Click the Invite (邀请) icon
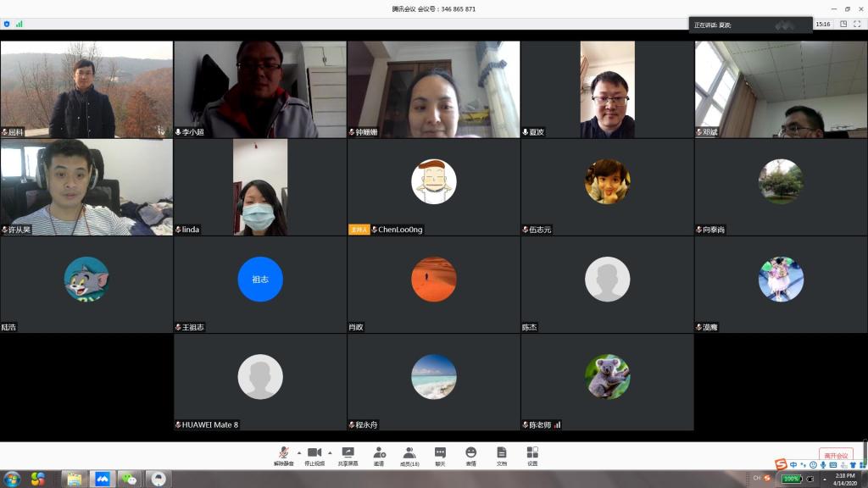This screenshot has height=488, width=868. 379,455
